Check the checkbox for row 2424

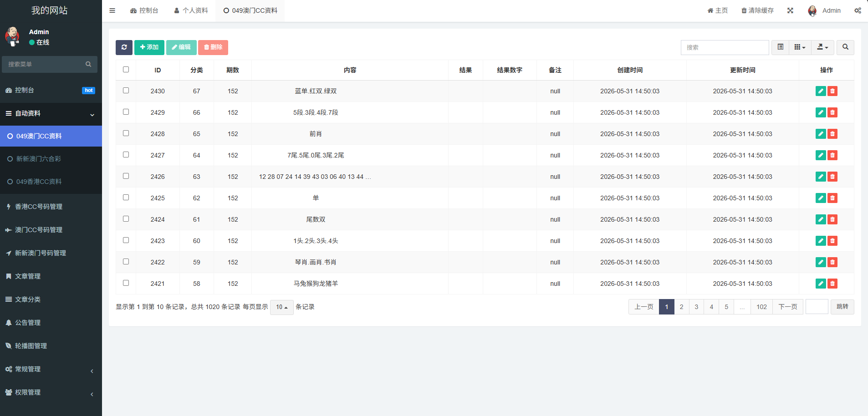click(126, 219)
